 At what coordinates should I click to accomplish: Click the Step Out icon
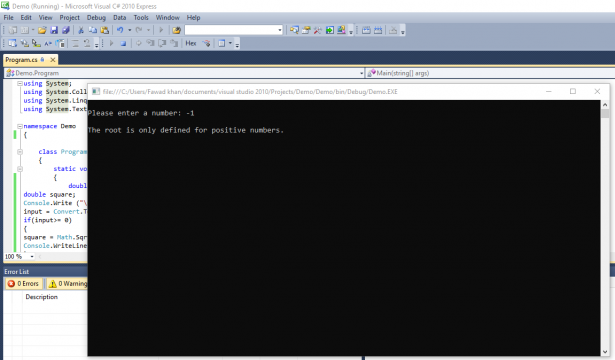[174, 44]
